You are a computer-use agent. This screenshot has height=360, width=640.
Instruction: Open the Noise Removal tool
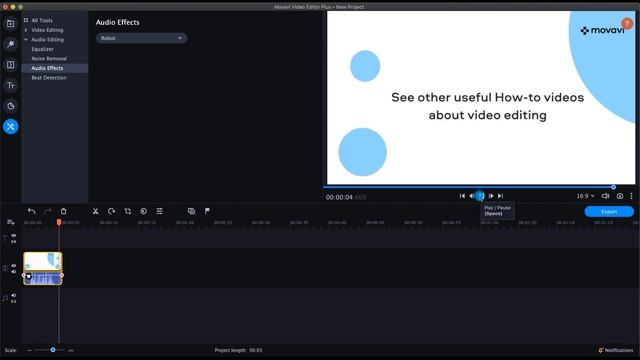pos(49,58)
